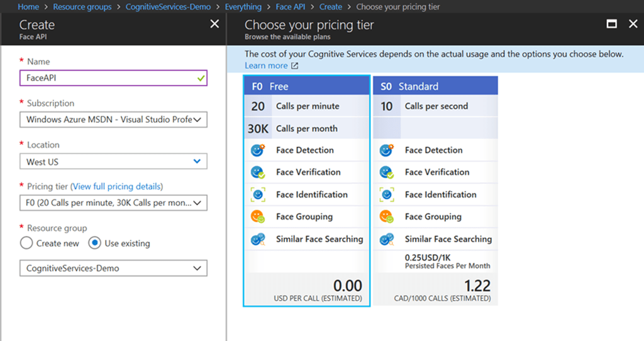Viewport: 644px width, 341px height.
Task: Expand the CognitiveServices-Demo resource group dropdown
Action: [x=113, y=269]
